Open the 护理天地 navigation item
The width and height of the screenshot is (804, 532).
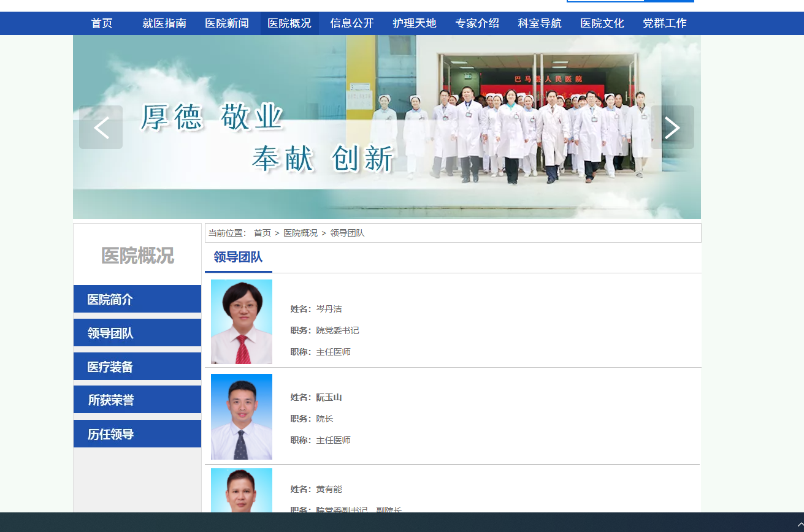(415, 23)
